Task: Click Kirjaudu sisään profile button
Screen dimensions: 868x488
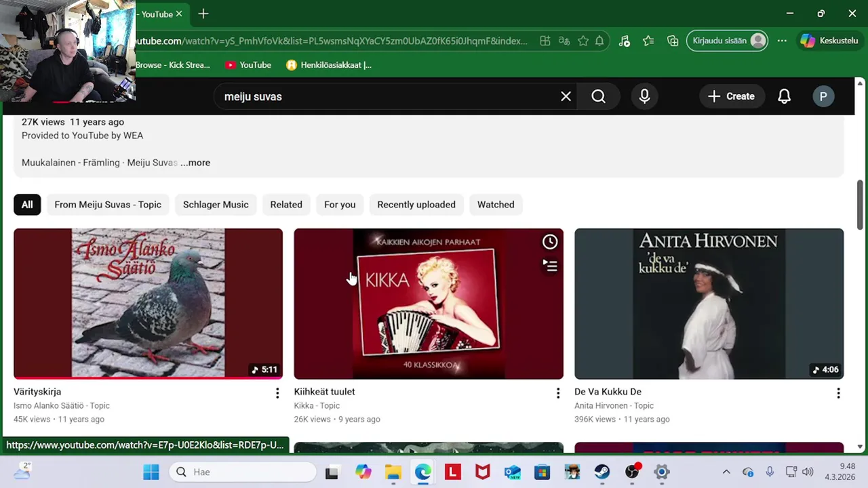Action: [728, 41]
